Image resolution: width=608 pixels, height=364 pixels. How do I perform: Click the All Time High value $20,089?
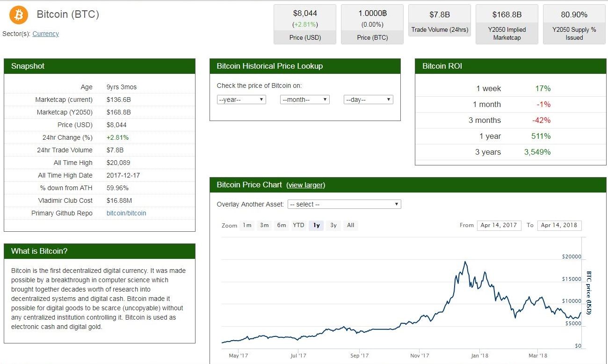point(118,163)
